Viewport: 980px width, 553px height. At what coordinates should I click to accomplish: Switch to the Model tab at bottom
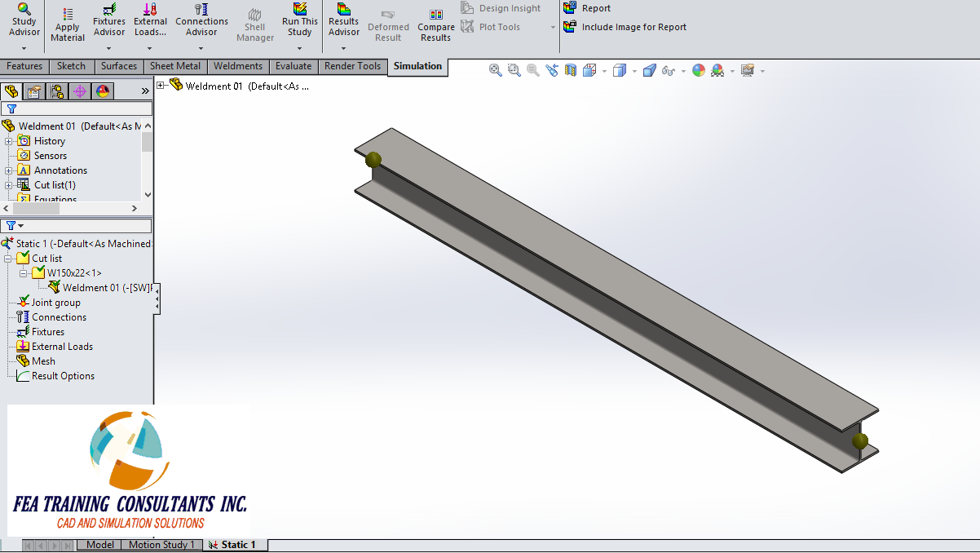99,544
